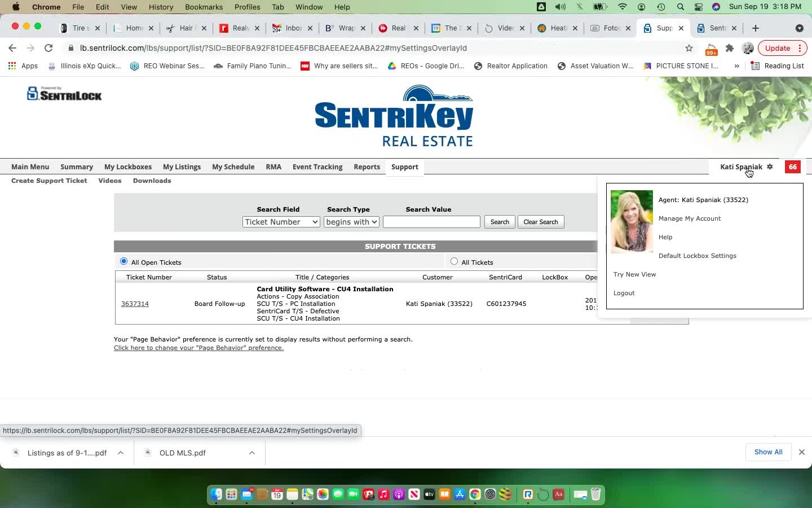The height and width of the screenshot is (508, 812).
Task: Click into the Search Value text field
Action: (x=431, y=222)
